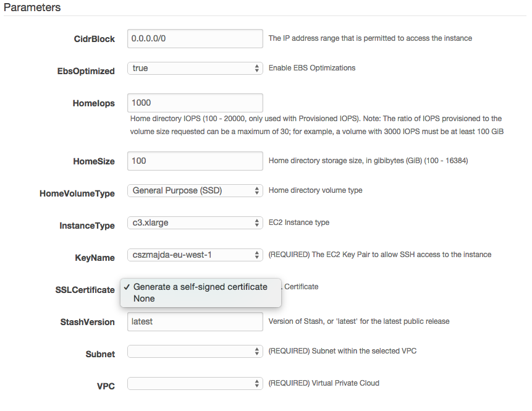Click the '(REQUIRED) Virtual Private Cloud' text
The image size is (532, 411).
pos(324,383)
